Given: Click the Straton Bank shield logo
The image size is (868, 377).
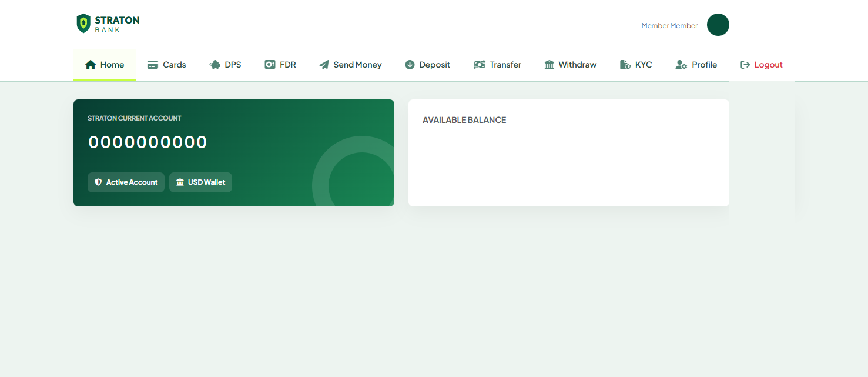Looking at the screenshot, I should pos(83,24).
